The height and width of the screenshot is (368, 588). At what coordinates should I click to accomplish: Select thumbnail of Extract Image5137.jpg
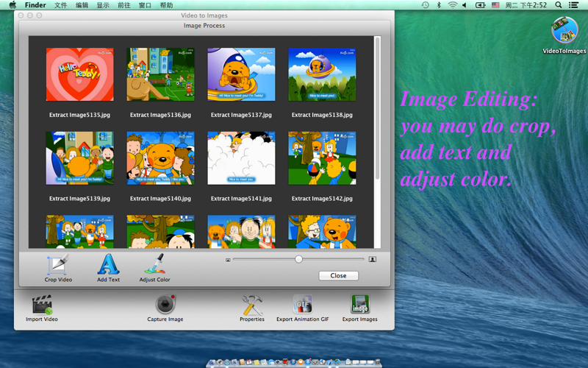241,74
